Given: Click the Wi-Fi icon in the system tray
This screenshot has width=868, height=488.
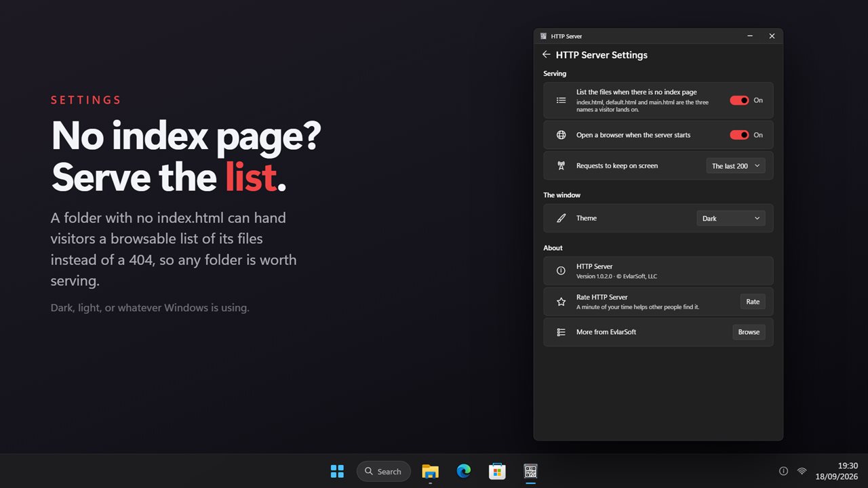Looking at the screenshot, I should point(802,471).
